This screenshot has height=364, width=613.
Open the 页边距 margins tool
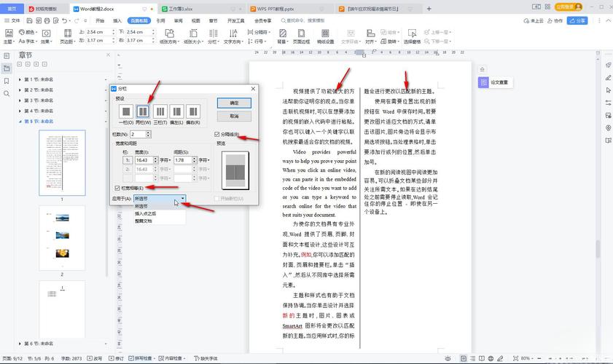tap(67, 35)
